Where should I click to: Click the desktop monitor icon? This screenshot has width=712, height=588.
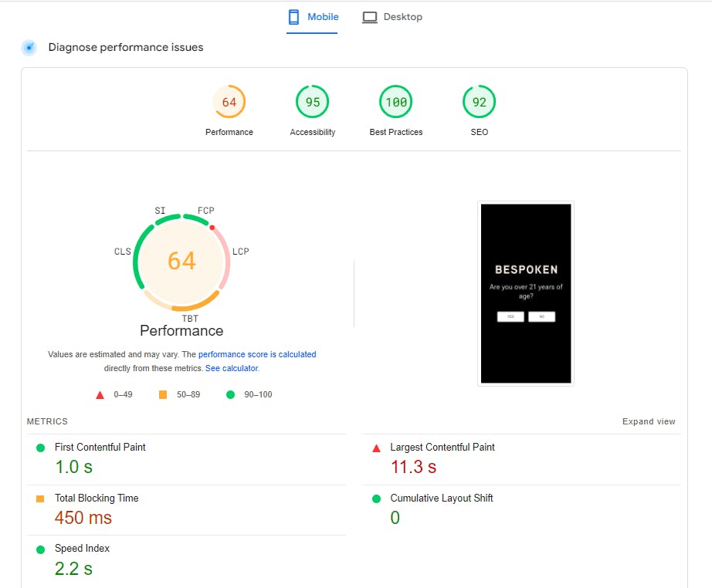(370, 17)
